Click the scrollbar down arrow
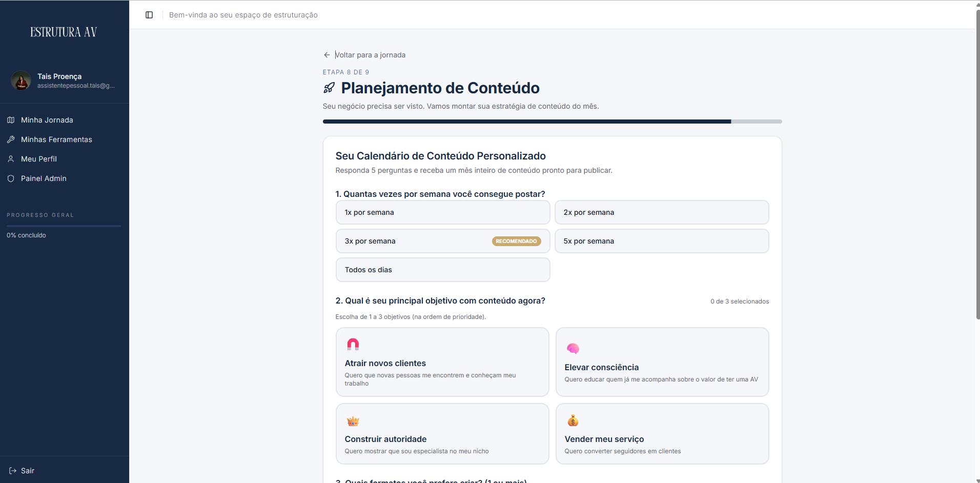Image resolution: width=980 pixels, height=483 pixels. 977,480
